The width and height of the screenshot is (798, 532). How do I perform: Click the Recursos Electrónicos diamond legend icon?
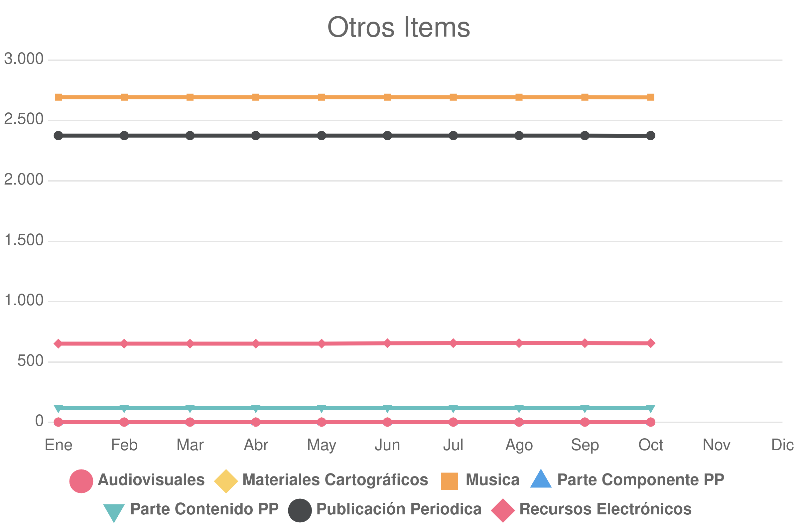503,511
